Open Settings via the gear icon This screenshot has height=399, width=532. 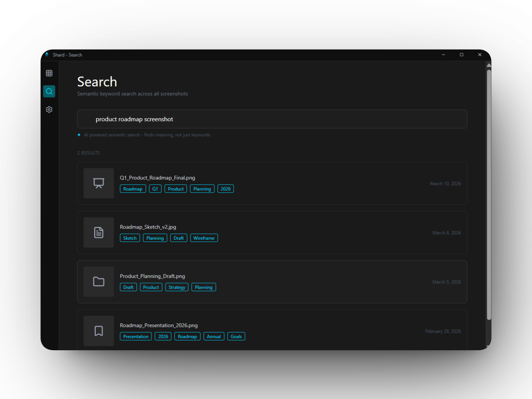tap(49, 109)
